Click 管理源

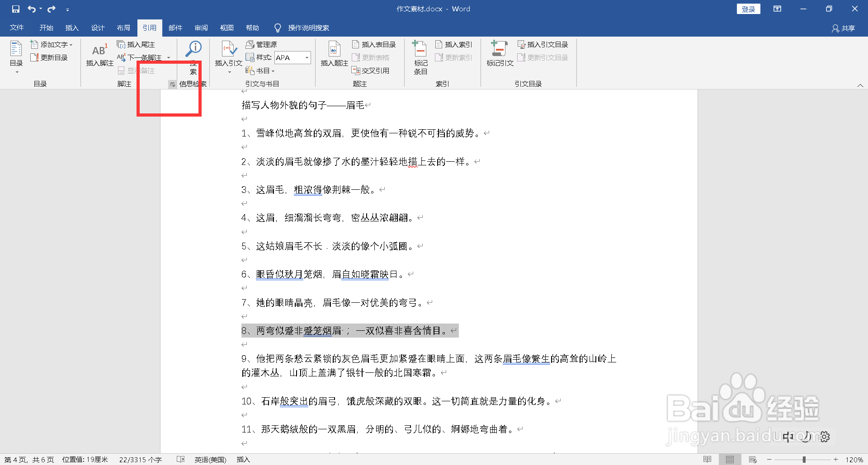coord(261,44)
